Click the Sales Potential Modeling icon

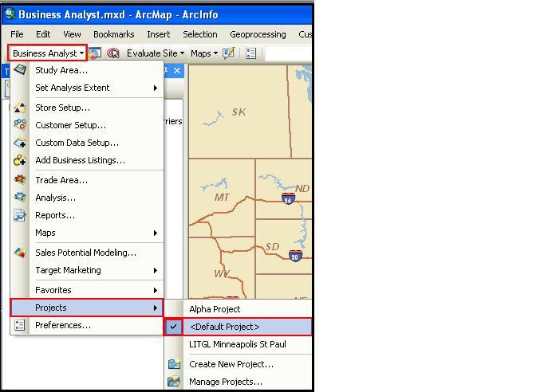coord(20,253)
